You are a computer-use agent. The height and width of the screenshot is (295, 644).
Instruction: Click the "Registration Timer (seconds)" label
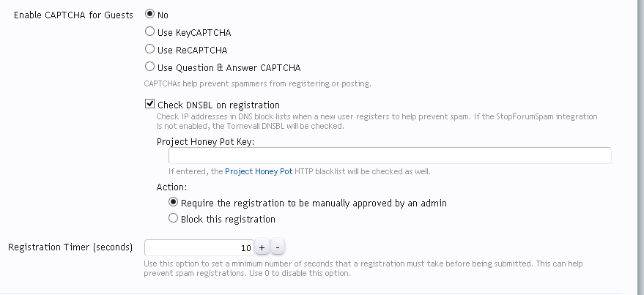click(70, 247)
